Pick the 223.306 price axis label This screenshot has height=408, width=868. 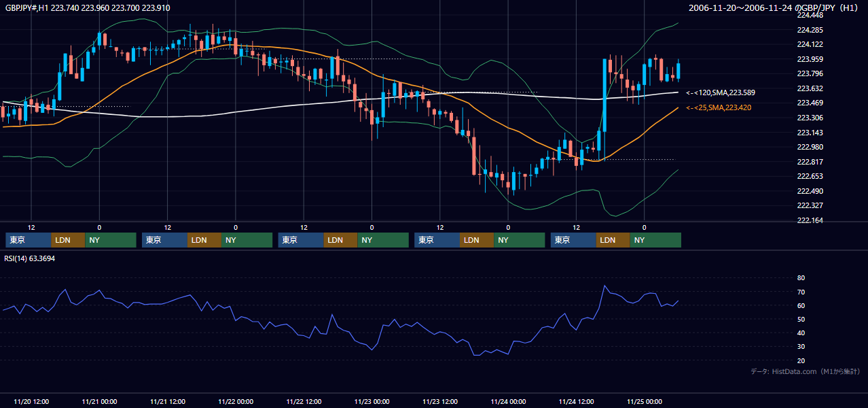pyautogui.click(x=810, y=118)
